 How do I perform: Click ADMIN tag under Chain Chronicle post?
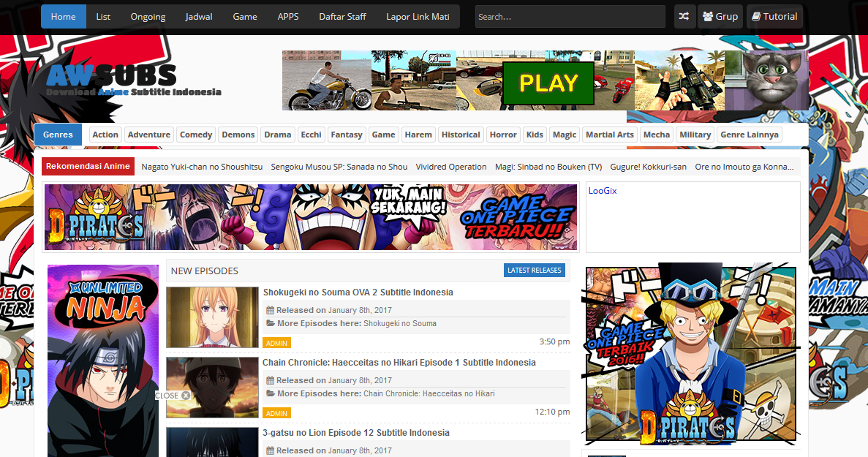coord(276,413)
